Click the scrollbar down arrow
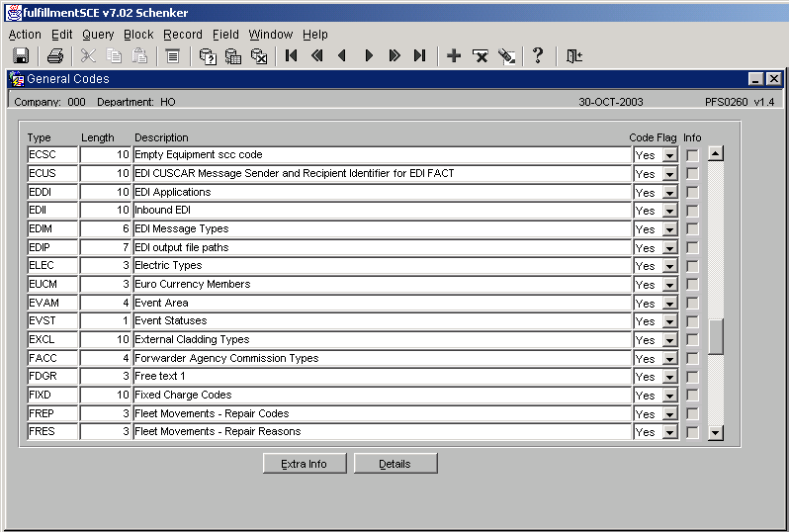The height and width of the screenshot is (532, 789). [x=716, y=432]
